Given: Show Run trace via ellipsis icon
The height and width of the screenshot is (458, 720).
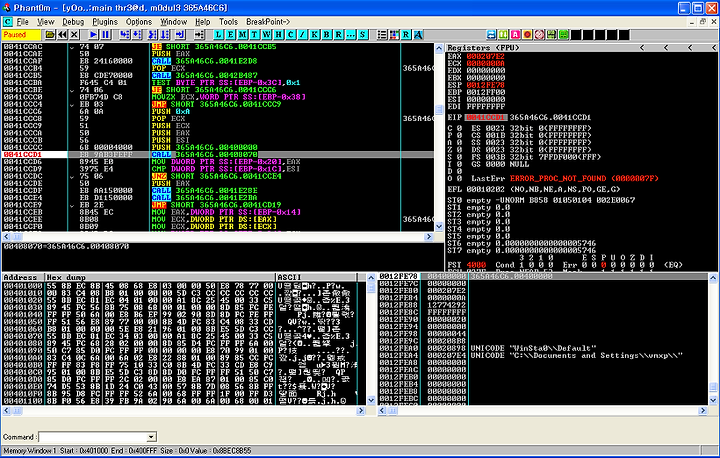Looking at the screenshot, I should pyautogui.click(x=350, y=34).
